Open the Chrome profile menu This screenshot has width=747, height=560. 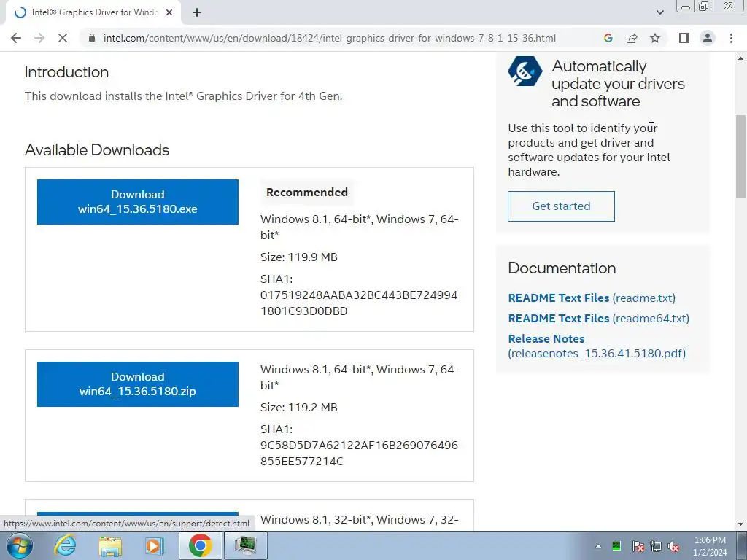(708, 38)
